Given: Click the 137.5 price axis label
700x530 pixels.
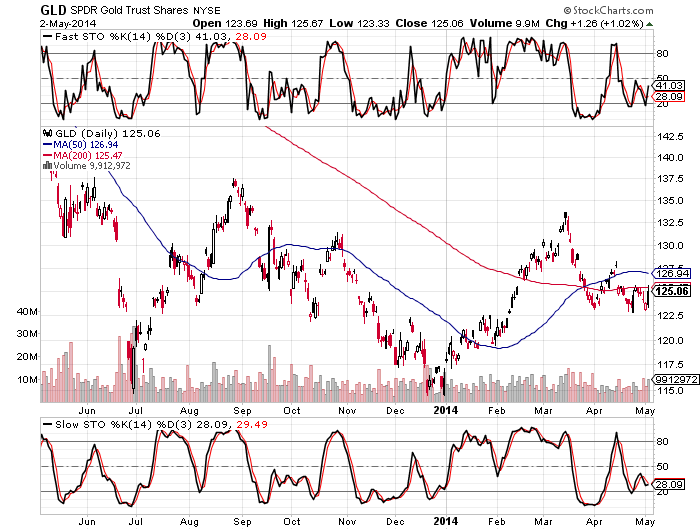Looking at the screenshot, I should click(x=670, y=179).
